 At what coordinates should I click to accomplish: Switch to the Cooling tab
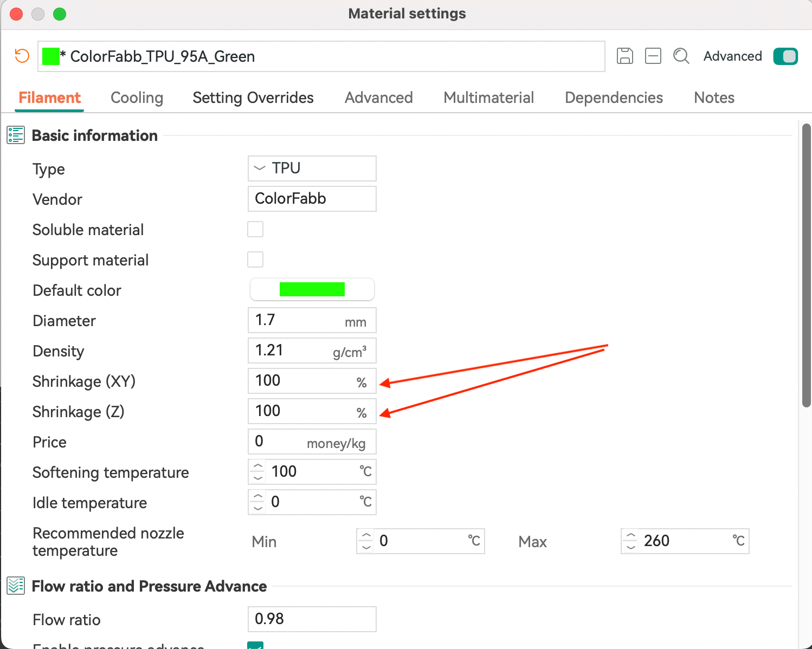click(x=137, y=98)
